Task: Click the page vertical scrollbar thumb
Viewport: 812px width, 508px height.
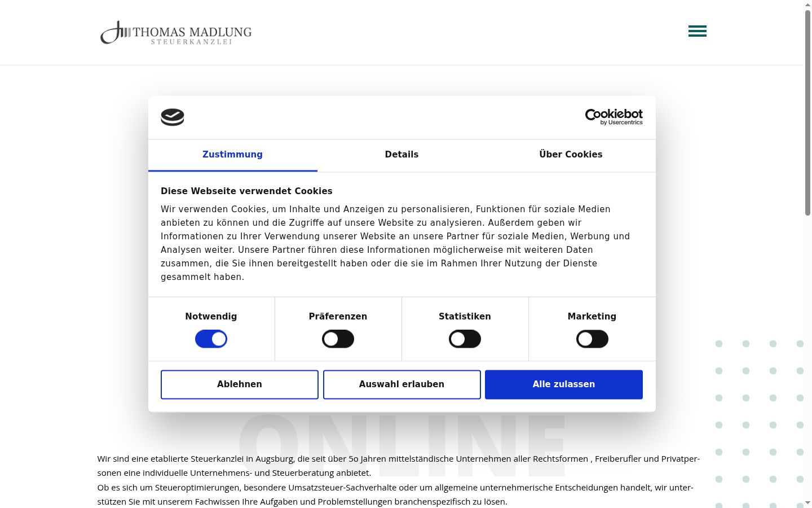Action: 807,112
